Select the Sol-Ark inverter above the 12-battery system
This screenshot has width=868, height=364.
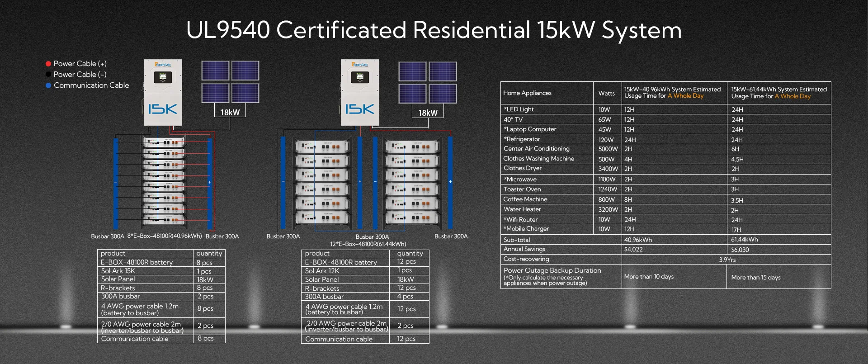pos(360,92)
